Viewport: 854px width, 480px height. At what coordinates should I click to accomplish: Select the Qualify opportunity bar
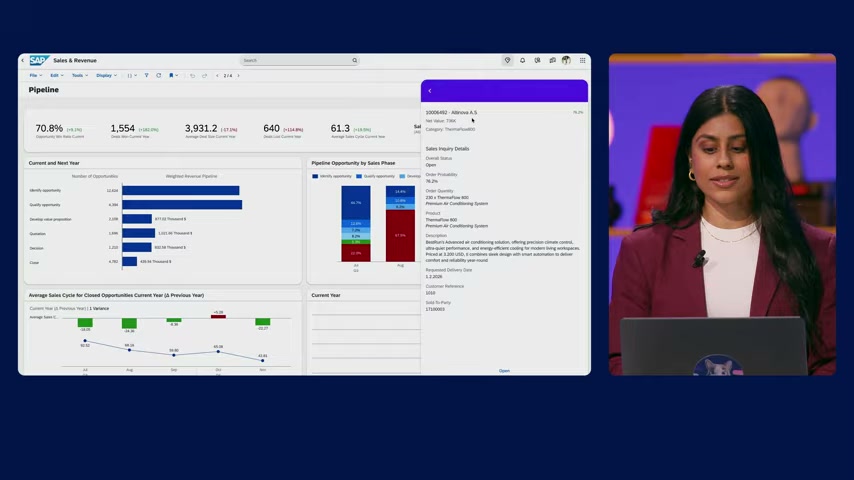tap(182, 204)
